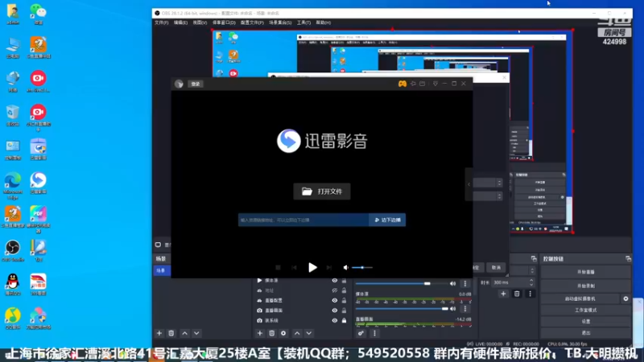The width and height of the screenshot is (644, 362).
Task: Move the scene down with the arrow icon
Action: tap(196, 333)
